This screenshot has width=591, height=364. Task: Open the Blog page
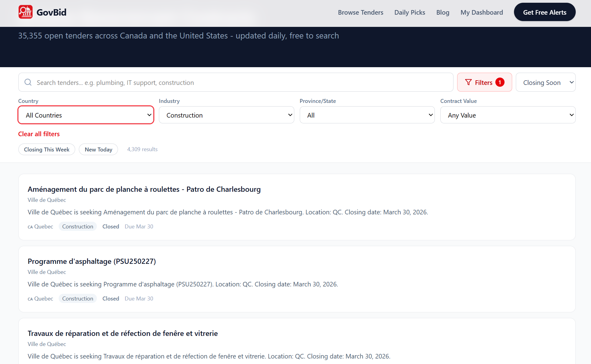click(442, 13)
